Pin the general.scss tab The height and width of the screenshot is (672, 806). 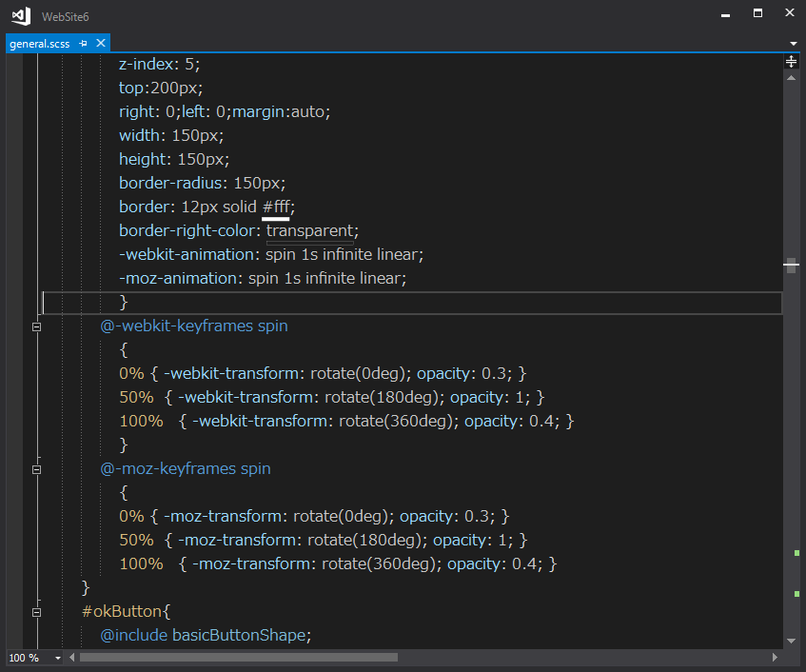(84, 44)
